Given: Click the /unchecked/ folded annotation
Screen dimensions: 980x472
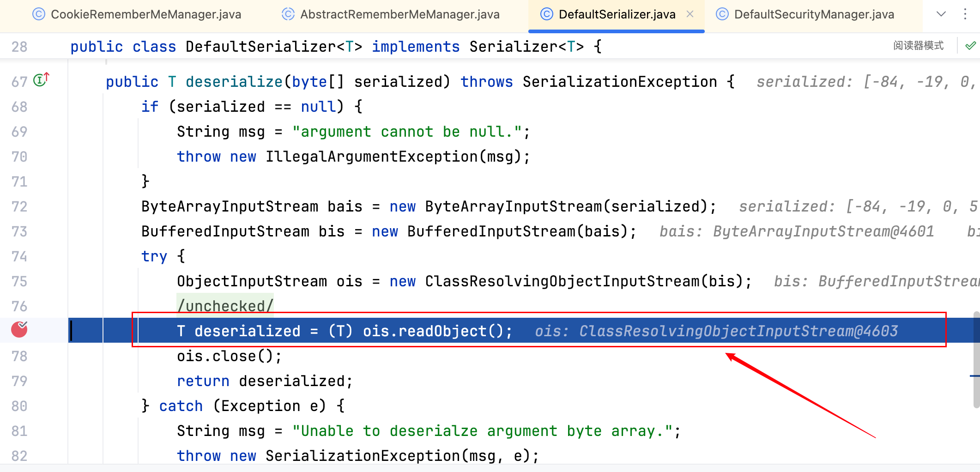Looking at the screenshot, I should click(x=225, y=306).
